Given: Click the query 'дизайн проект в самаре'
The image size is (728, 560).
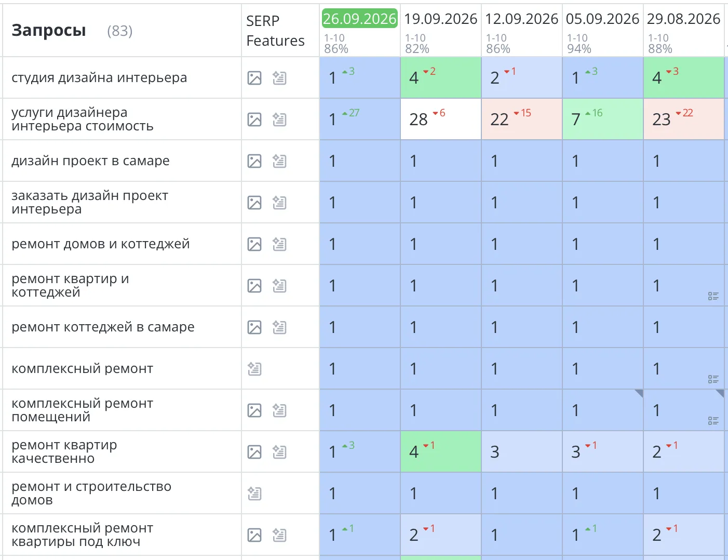Looking at the screenshot, I should point(90,161).
